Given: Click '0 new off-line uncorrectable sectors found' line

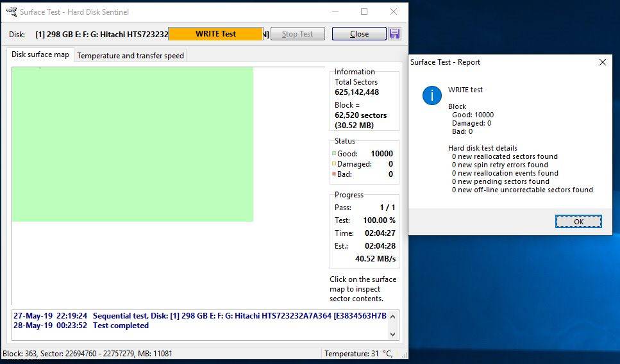Looking at the screenshot, I should [523, 190].
